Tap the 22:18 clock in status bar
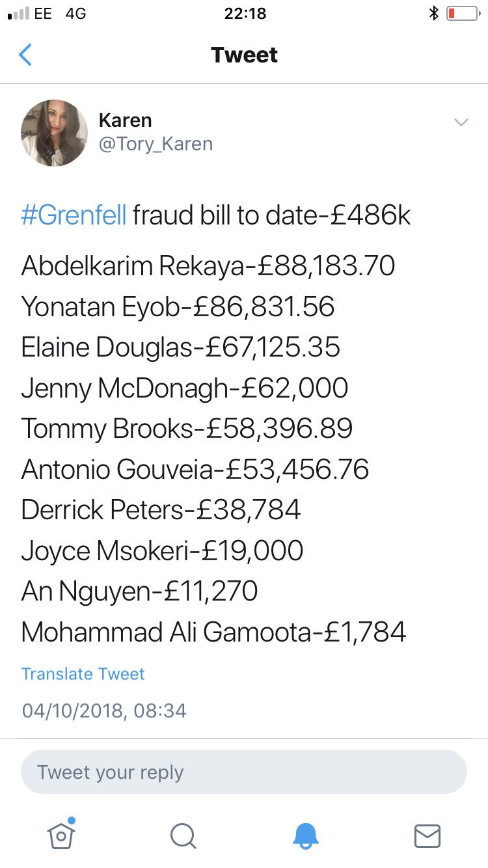 pos(245,14)
